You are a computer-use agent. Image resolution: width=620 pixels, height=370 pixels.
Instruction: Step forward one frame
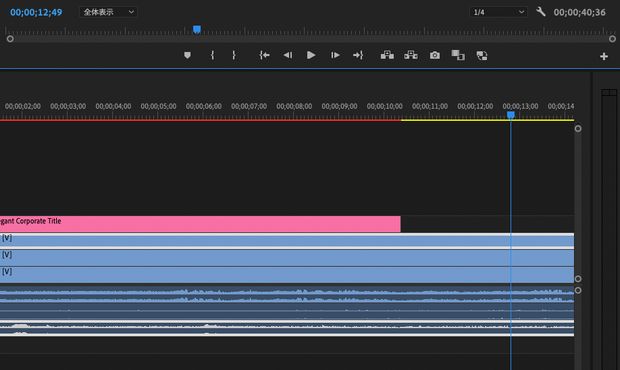coord(335,55)
